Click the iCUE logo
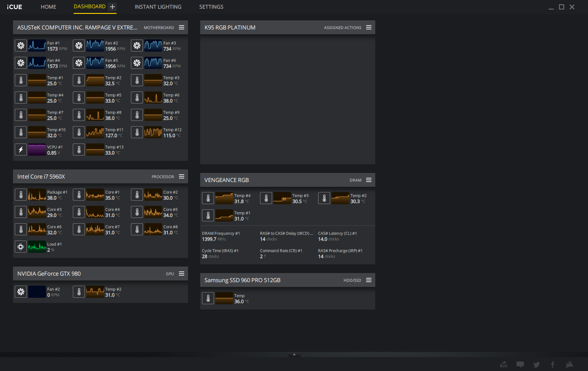This screenshot has height=371, width=588. [14, 7]
